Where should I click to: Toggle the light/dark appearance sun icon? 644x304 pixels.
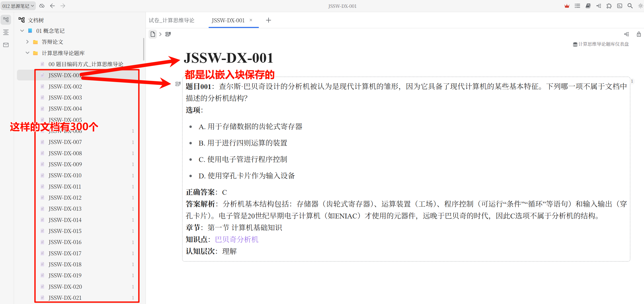point(640,6)
